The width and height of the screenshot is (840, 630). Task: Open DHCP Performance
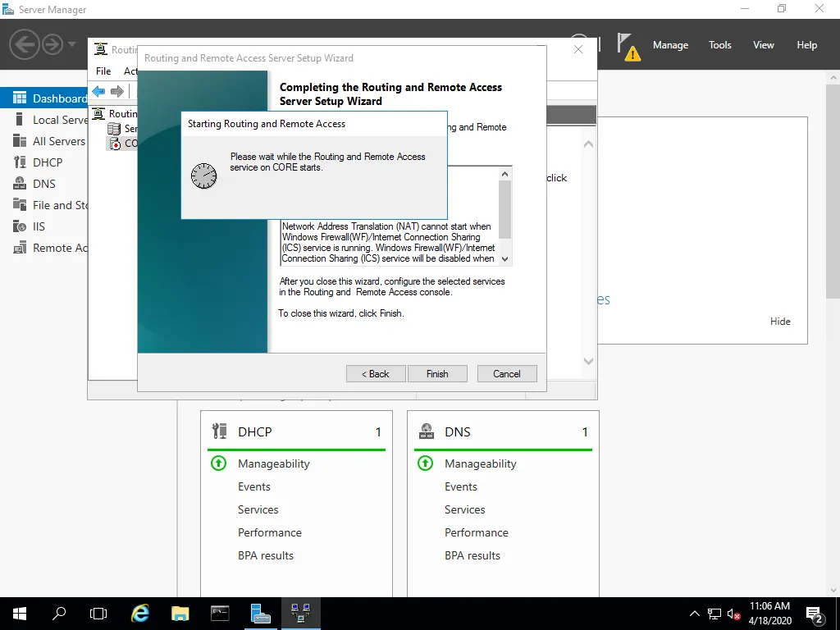click(x=269, y=532)
